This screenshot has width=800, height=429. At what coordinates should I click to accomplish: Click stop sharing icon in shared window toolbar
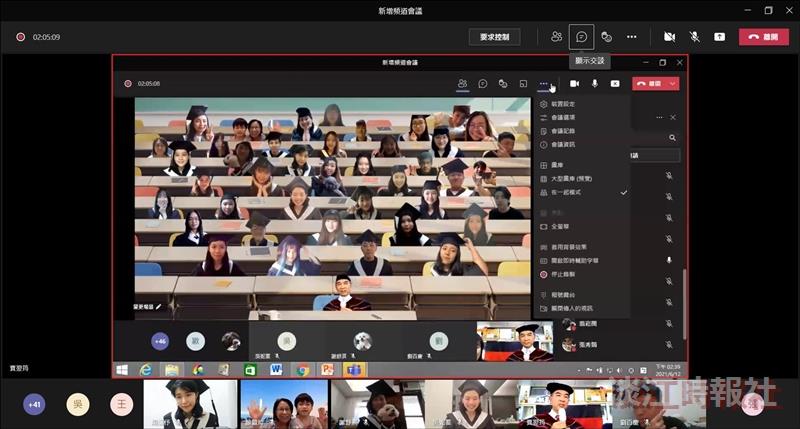click(615, 83)
